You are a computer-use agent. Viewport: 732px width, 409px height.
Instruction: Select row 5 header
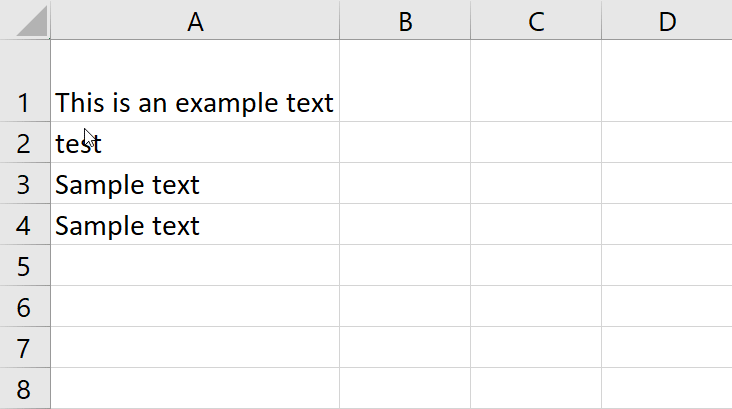[x=25, y=266]
